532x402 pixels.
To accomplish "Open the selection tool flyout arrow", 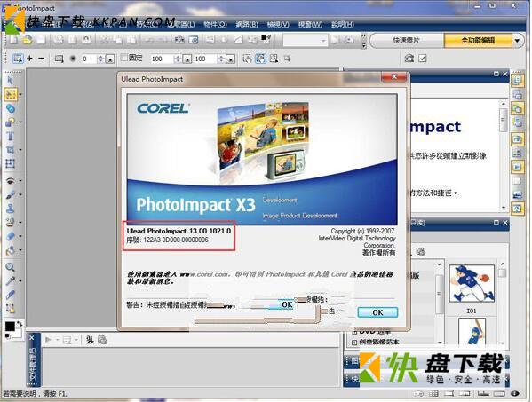I will (20, 94).
